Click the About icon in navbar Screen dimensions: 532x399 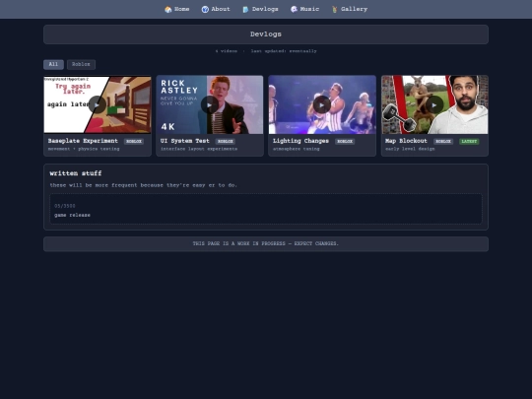205,10
